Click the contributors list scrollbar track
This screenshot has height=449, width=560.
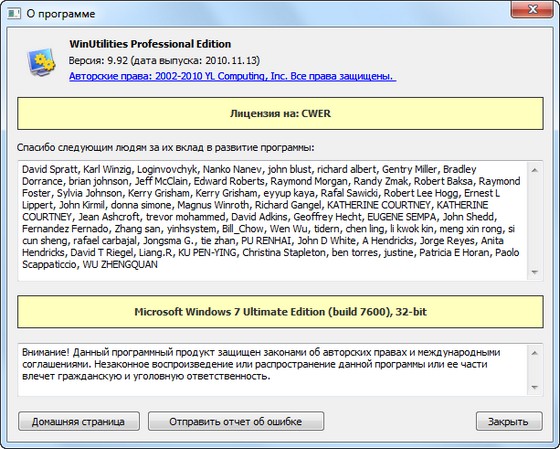coord(535,221)
